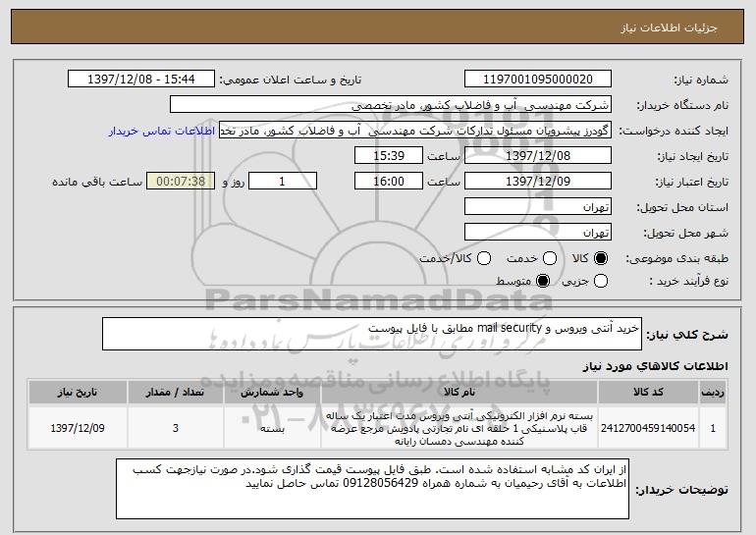Select the خدمت radio button
The image size is (756, 535).
tap(550, 258)
